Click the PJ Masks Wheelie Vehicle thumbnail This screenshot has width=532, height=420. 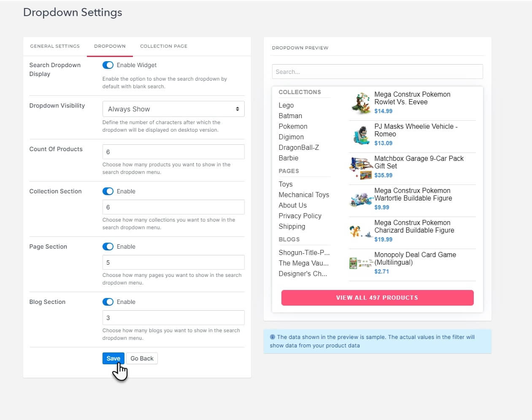pos(360,134)
